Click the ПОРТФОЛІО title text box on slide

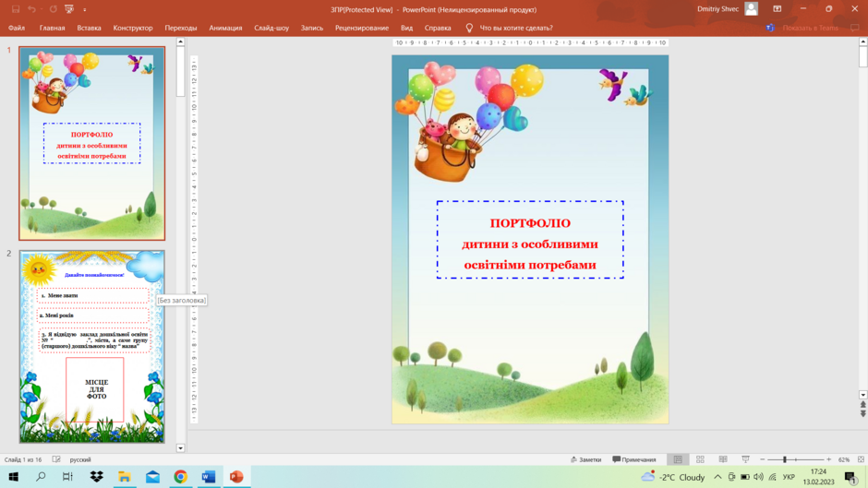click(530, 240)
